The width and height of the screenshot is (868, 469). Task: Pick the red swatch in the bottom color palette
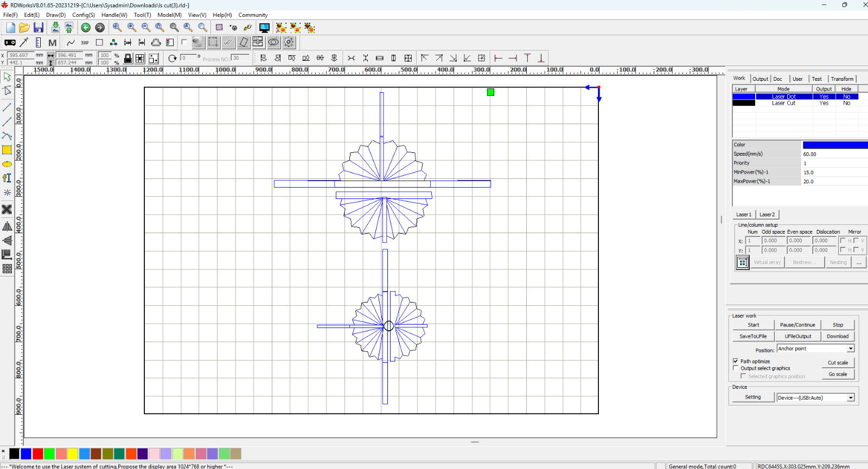[38, 454]
